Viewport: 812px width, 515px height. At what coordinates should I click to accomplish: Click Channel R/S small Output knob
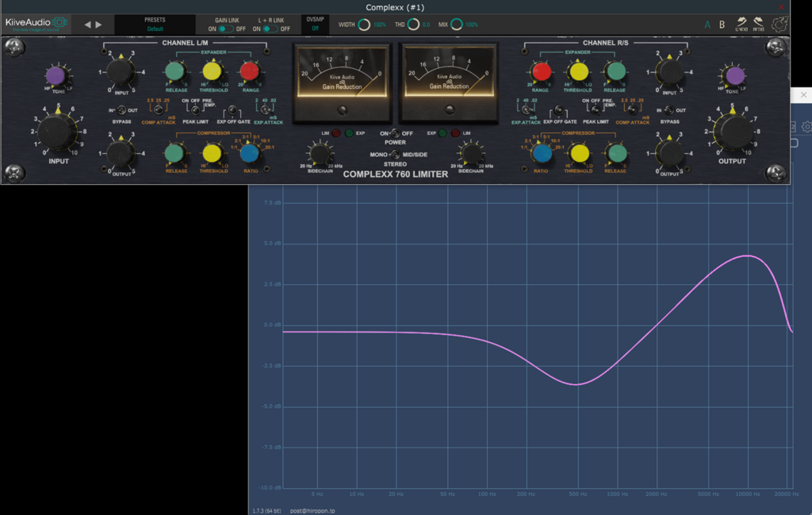click(x=669, y=153)
